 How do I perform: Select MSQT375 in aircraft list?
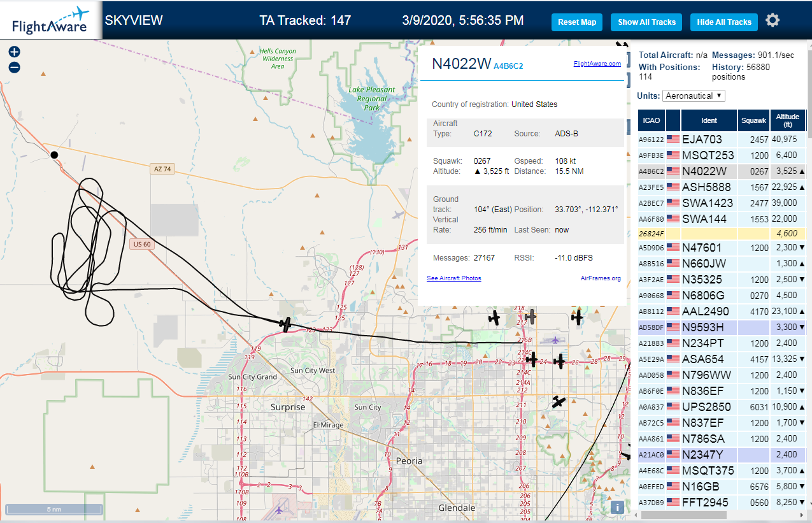tap(722, 470)
